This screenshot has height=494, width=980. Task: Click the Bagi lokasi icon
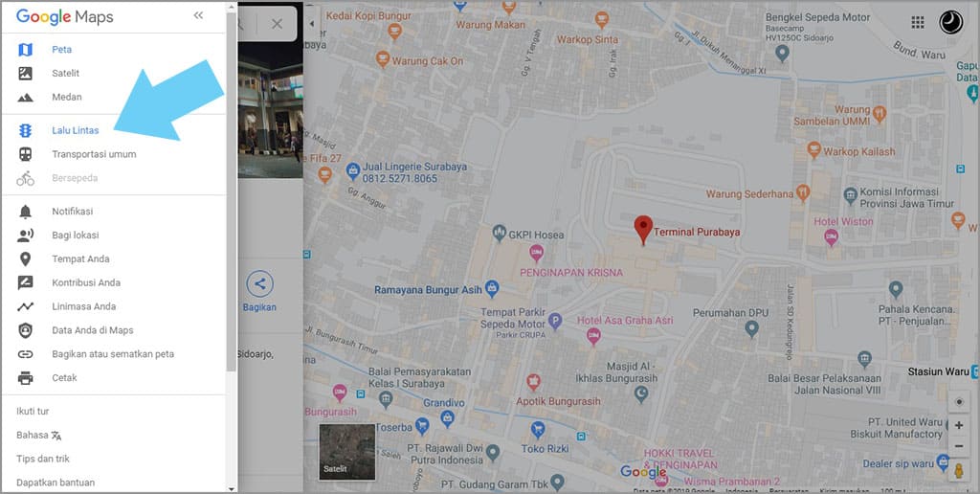tap(26, 236)
